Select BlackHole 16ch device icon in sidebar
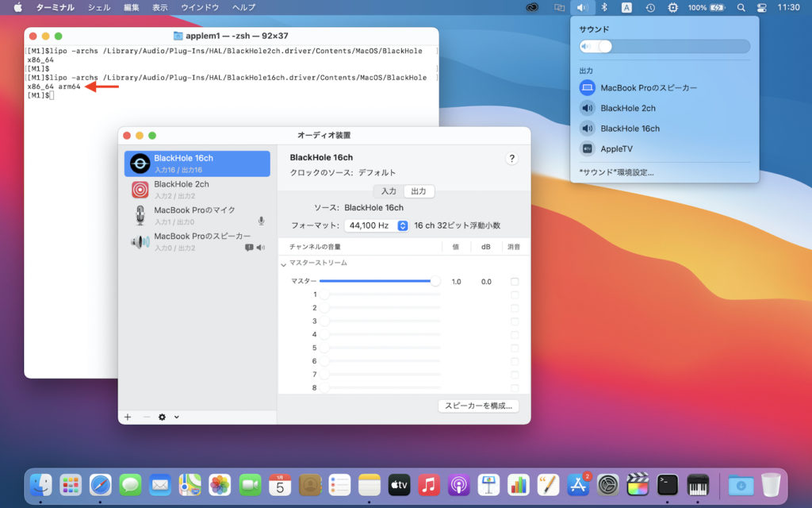812x508 pixels. click(x=140, y=164)
